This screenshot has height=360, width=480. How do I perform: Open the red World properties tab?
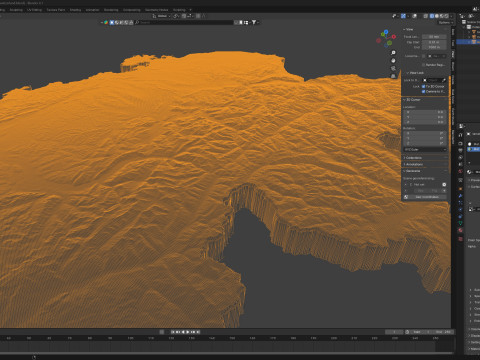[x=461, y=171]
